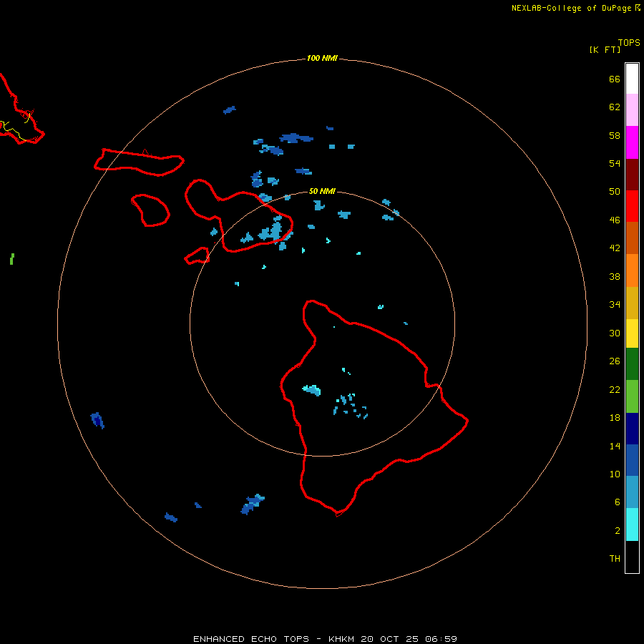Click the "6" legend value

click(618, 502)
